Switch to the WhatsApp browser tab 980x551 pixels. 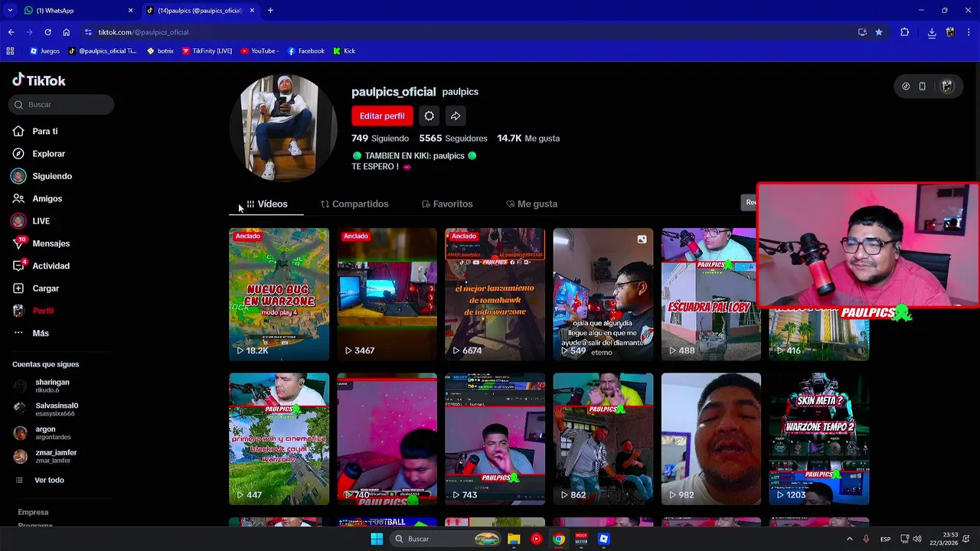click(x=77, y=11)
